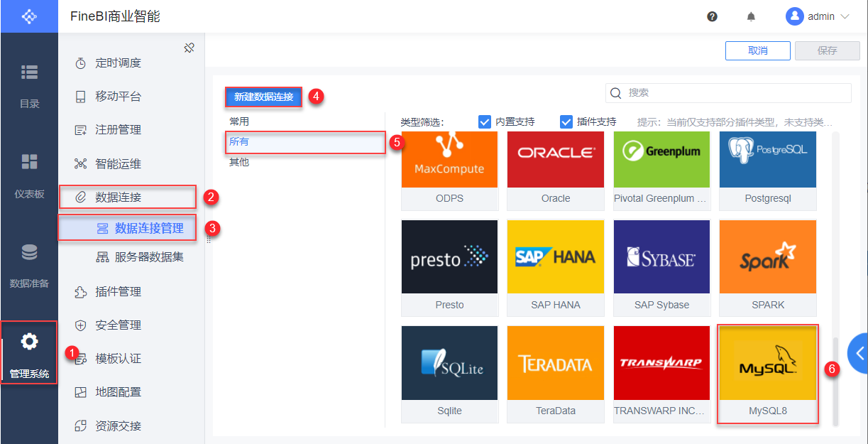
Task: Click the database list vertical scrollbar
Action: (x=835, y=381)
